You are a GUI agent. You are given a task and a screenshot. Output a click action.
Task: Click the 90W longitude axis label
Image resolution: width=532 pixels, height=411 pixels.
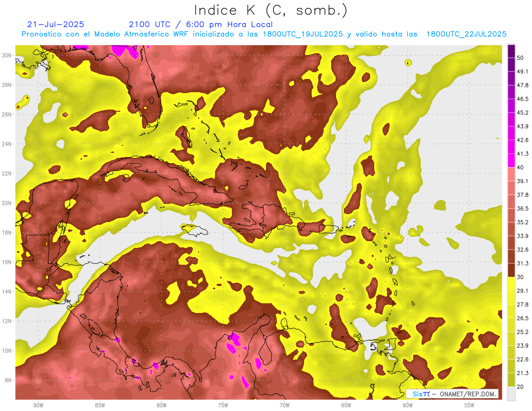[39, 405]
